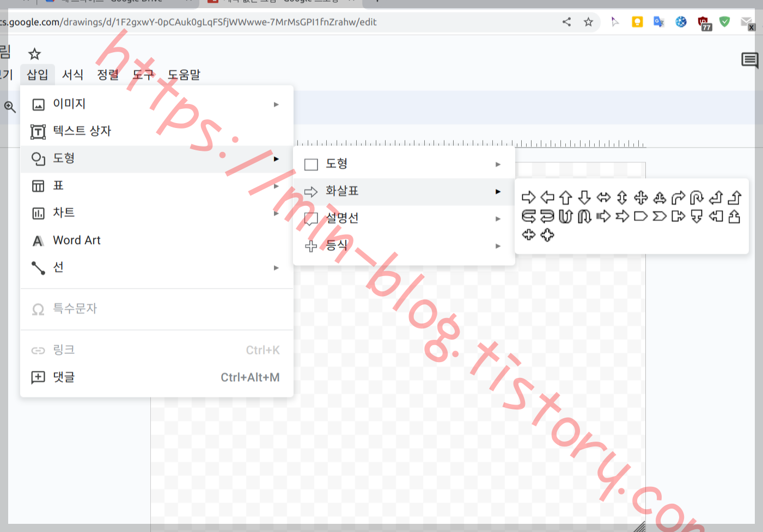
Task: Expand the 설명선 submenu arrow
Action: [x=498, y=219]
